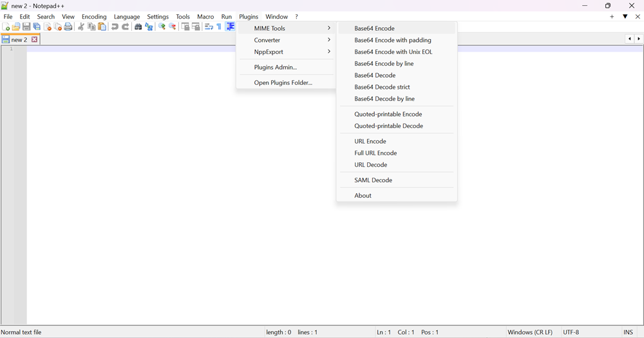
Task: Click the Print icon in toolbar
Action: point(68,27)
